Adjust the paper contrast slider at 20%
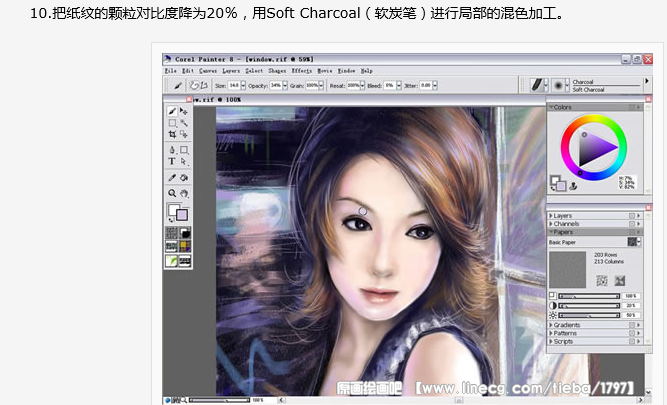Screen dimensions: 667x405 tap(589, 305)
